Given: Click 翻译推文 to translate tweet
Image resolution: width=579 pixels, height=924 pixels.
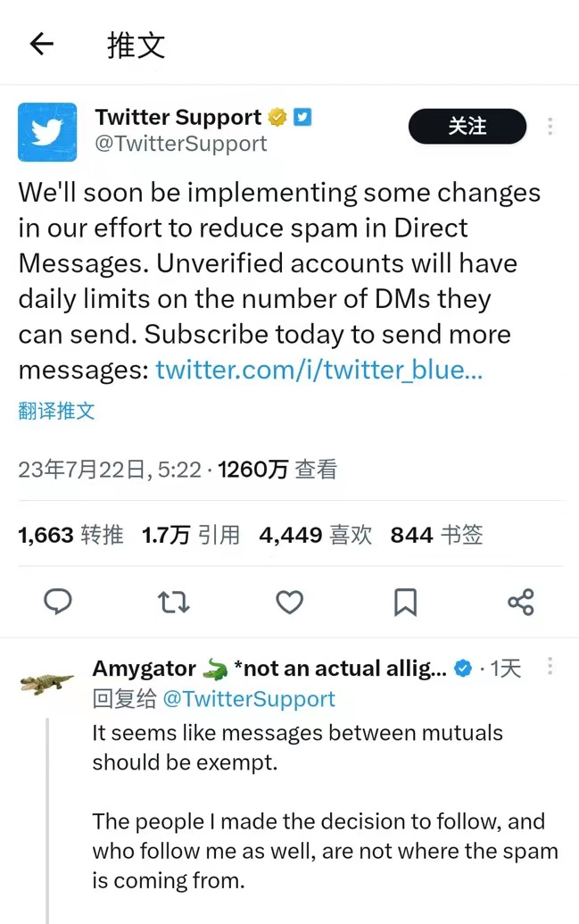Looking at the screenshot, I should point(56,411).
